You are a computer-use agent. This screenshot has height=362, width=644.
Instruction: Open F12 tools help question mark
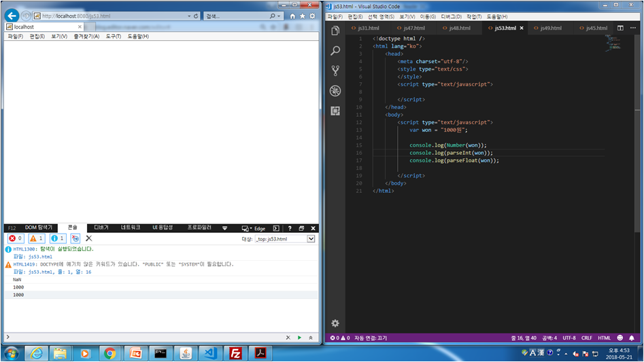click(290, 228)
